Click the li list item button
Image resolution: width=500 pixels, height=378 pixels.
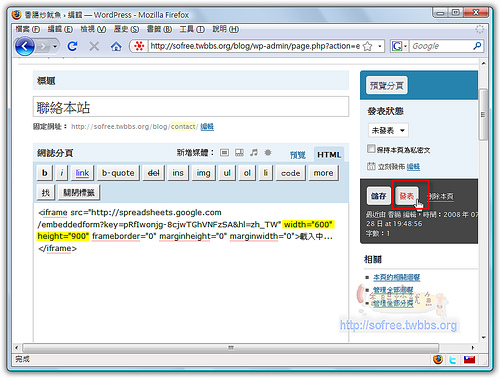[x=266, y=173]
